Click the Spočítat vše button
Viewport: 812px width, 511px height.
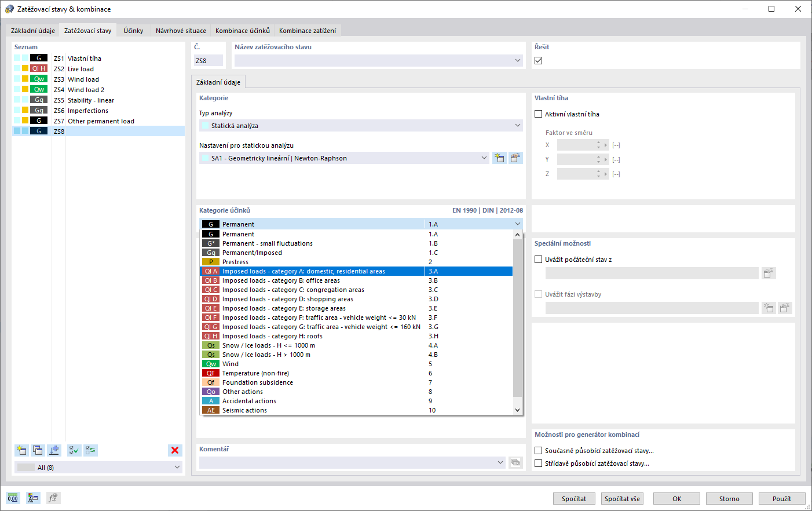(x=622, y=498)
